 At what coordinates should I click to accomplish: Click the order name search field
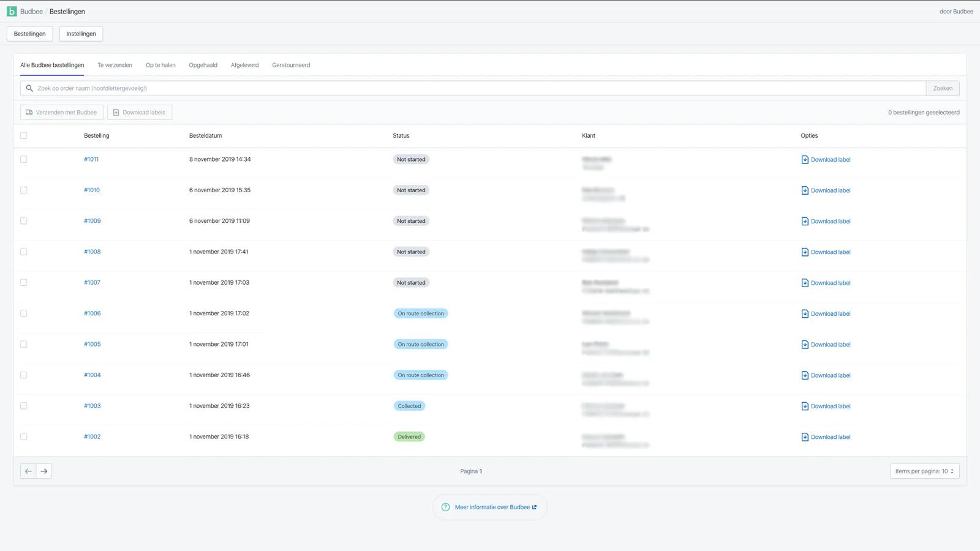473,88
